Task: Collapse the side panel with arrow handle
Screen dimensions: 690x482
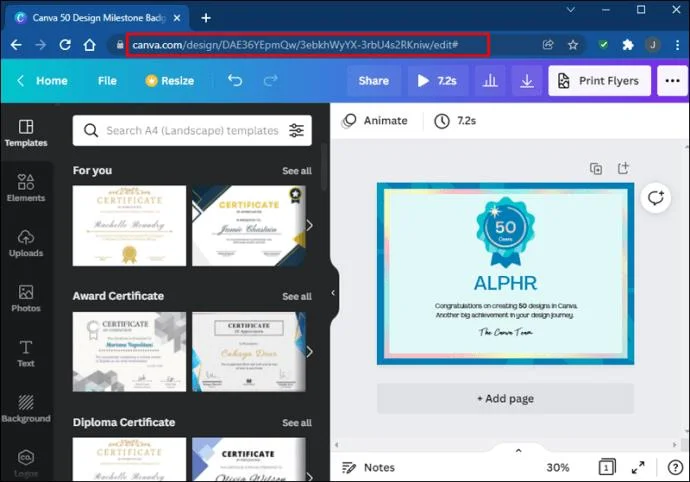Action: (333, 293)
